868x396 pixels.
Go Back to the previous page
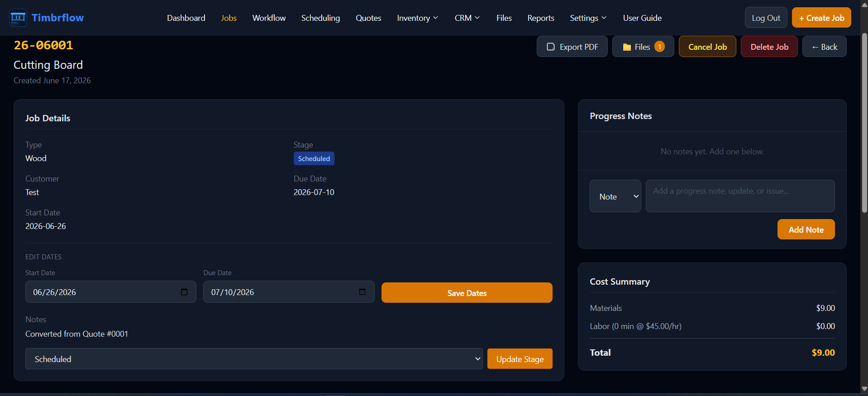tap(824, 47)
